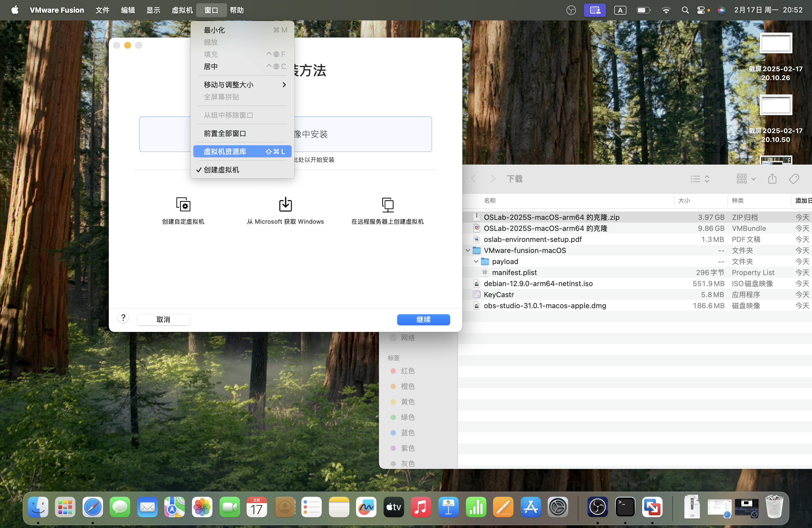Screen dimensions: 812x528
Task: Select debian-12.9.0-arm64-netinst.iso file
Action: coord(638,283)
